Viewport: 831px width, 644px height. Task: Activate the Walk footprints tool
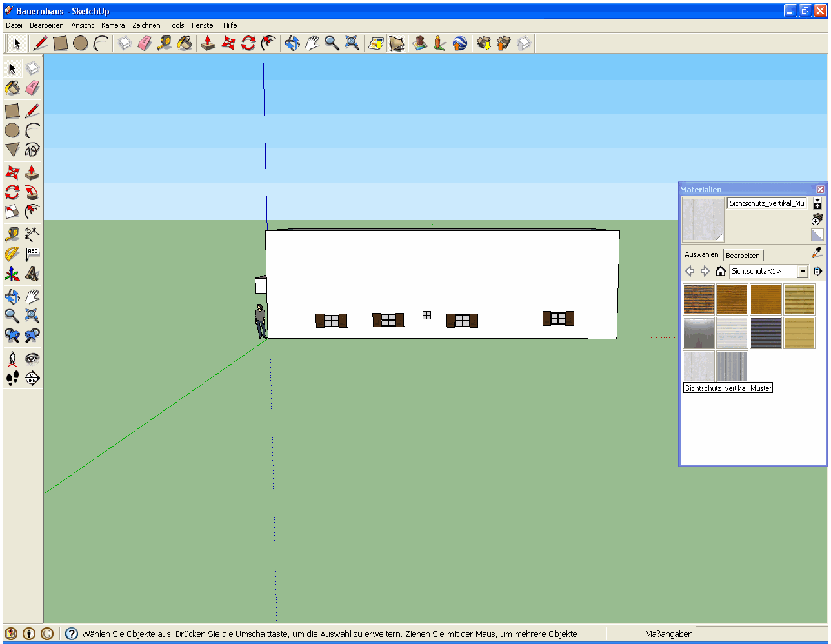(12, 378)
